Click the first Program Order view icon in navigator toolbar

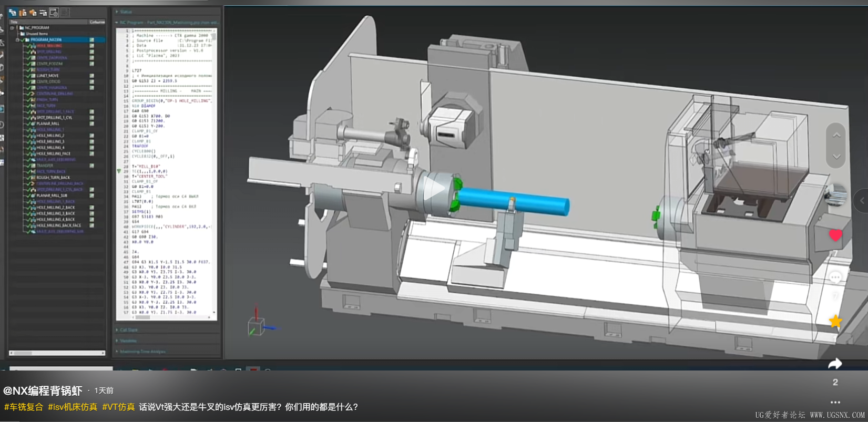coord(13,12)
